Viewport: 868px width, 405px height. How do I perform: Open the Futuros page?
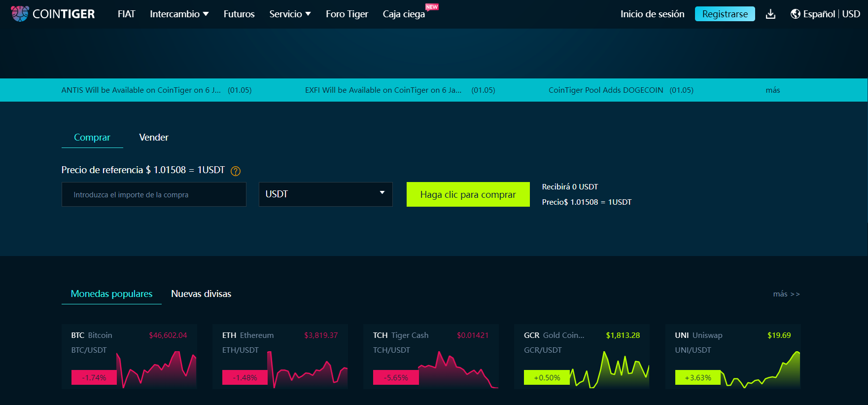[x=239, y=14]
